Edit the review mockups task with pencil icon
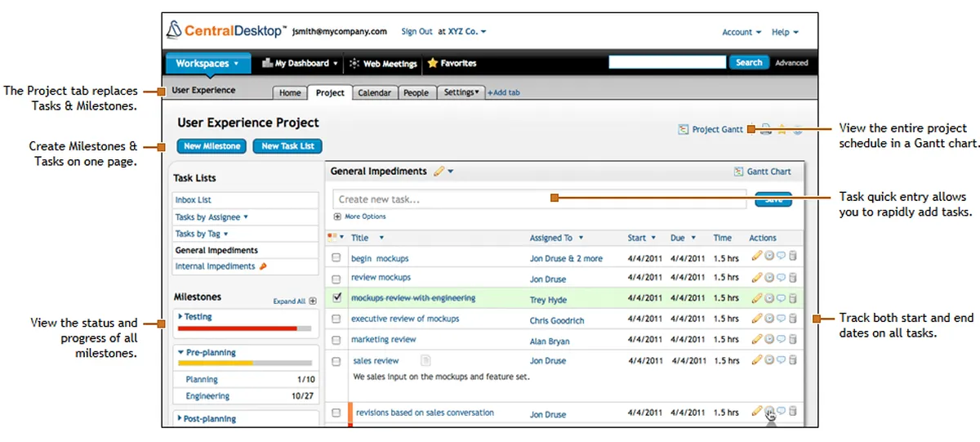The width and height of the screenshot is (980, 442). 756,278
